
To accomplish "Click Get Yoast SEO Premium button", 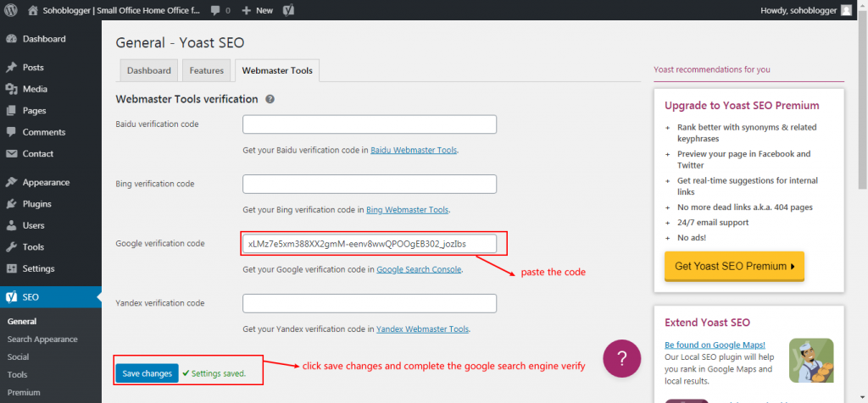I will coord(734,266).
